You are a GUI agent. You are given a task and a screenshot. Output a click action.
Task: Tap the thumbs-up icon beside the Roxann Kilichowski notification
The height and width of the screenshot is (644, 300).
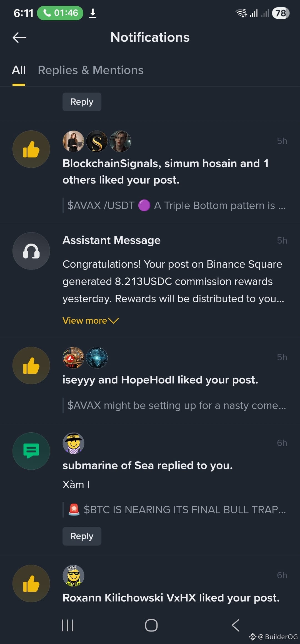click(31, 583)
